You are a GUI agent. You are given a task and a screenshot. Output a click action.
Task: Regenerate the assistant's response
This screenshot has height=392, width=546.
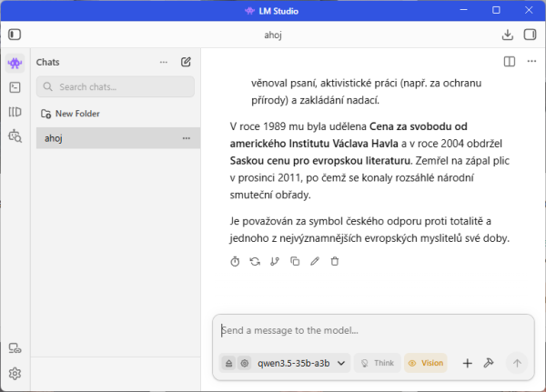coord(255,262)
